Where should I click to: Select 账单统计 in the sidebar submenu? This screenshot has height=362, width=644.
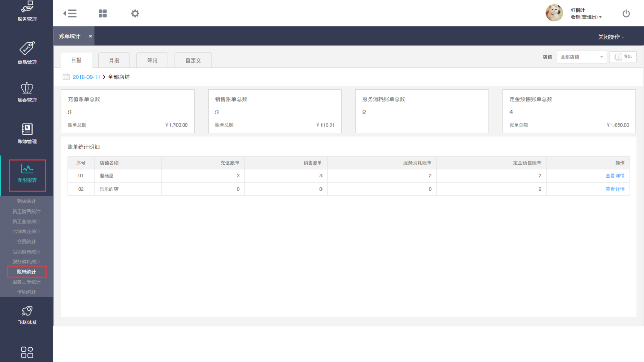(26, 271)
